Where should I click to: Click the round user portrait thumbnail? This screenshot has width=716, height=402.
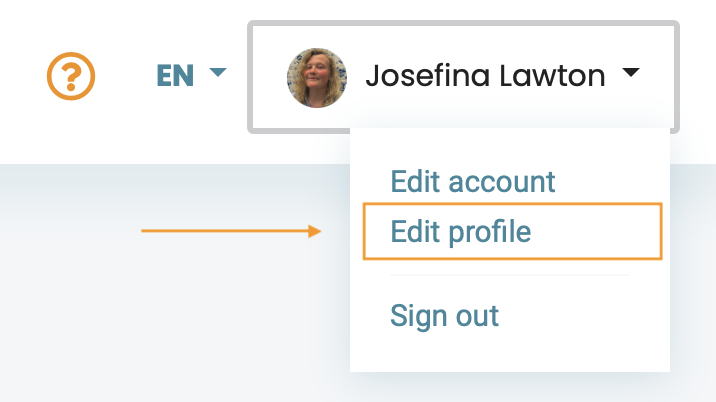[316, 78]
